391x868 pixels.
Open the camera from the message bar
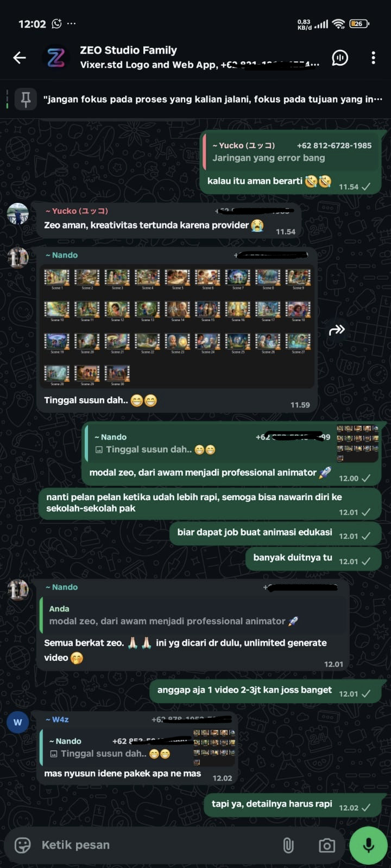coord(327,845)
